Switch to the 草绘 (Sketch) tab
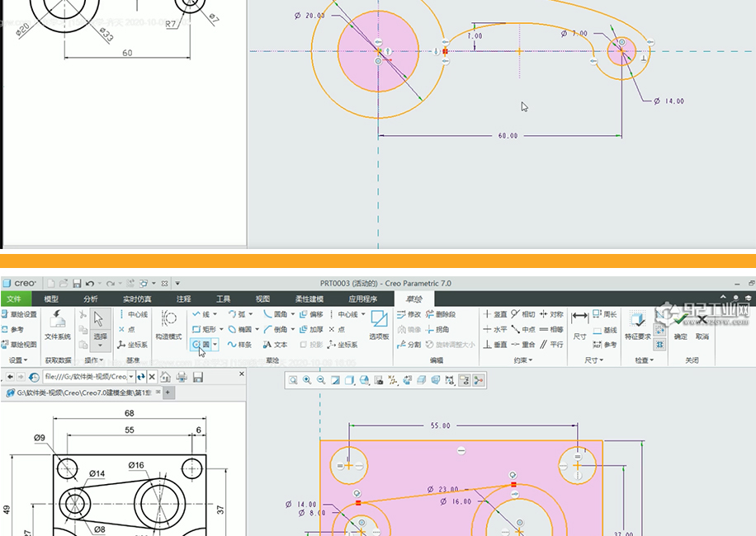This screenshot has width=756, height=536. point(414,299)
